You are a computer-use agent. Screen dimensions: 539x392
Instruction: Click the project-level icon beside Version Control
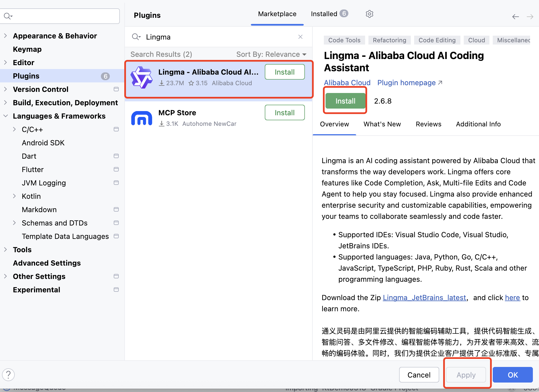point(116,89)
